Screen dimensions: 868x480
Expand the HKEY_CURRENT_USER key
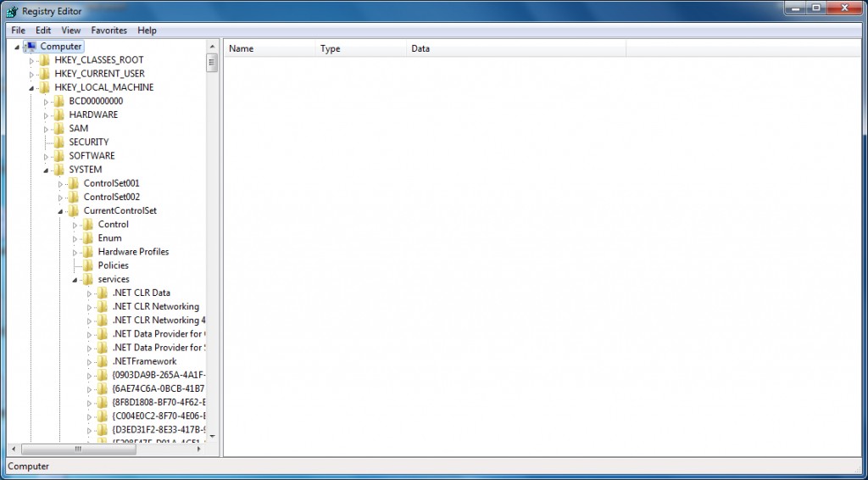click(x=31, y=74)
